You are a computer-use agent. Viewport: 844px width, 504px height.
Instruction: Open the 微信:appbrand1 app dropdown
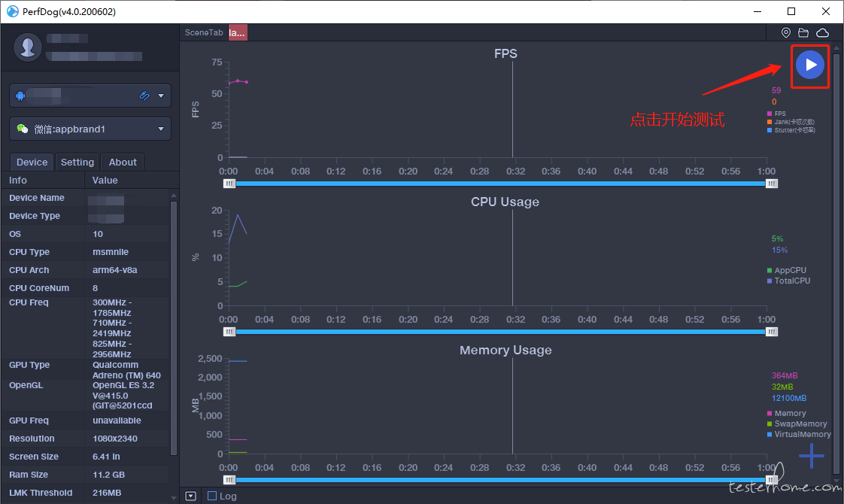[x=90, y=129]
